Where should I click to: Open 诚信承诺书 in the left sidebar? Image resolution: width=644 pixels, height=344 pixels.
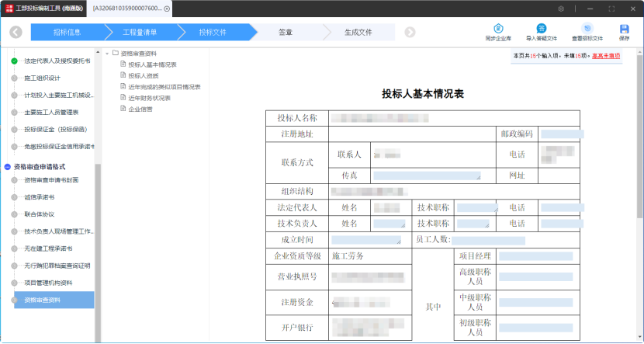38,196
